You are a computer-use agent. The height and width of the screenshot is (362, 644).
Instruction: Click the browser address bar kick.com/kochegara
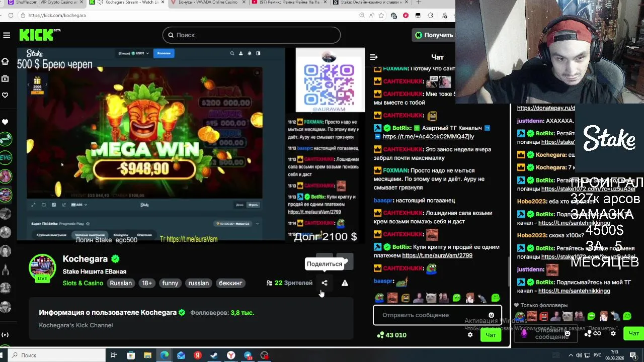tap(186, 16)
